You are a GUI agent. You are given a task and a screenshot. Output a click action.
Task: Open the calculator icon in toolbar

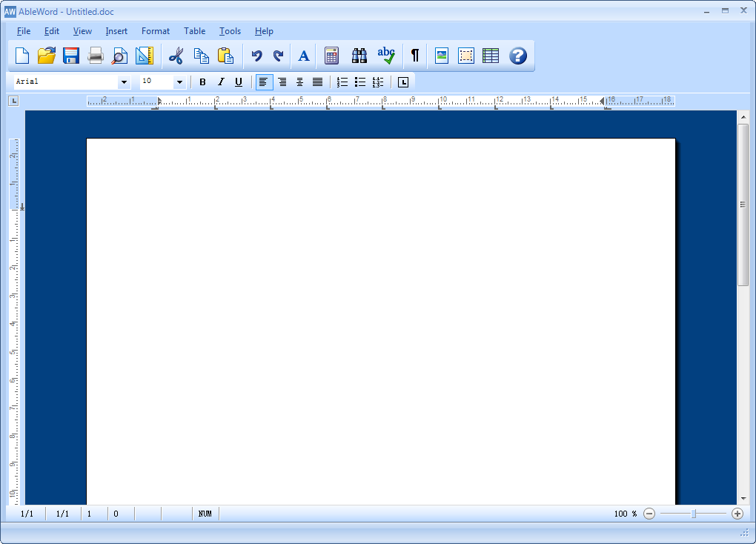coord(332,56)
